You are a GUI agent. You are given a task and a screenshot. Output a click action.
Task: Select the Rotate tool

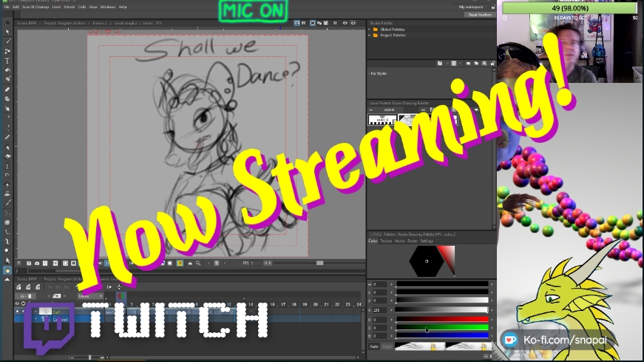pos(7,261)
